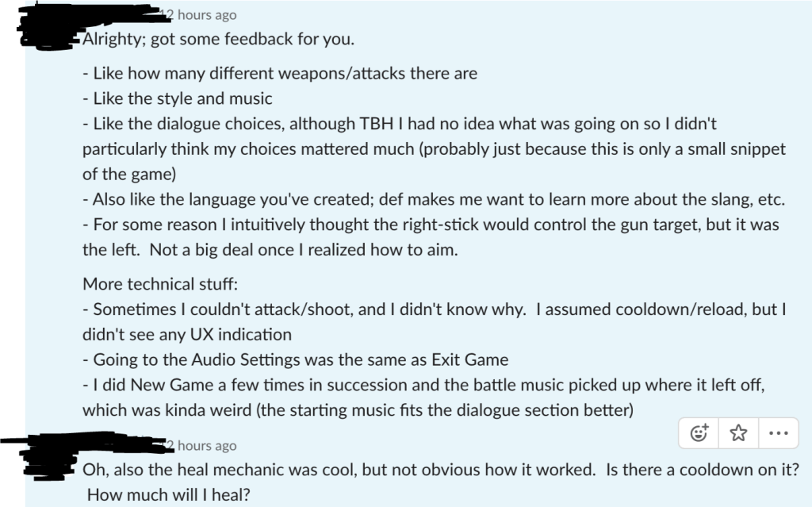Open the second message's hours-ago timestamp

[x=201, y=446]
